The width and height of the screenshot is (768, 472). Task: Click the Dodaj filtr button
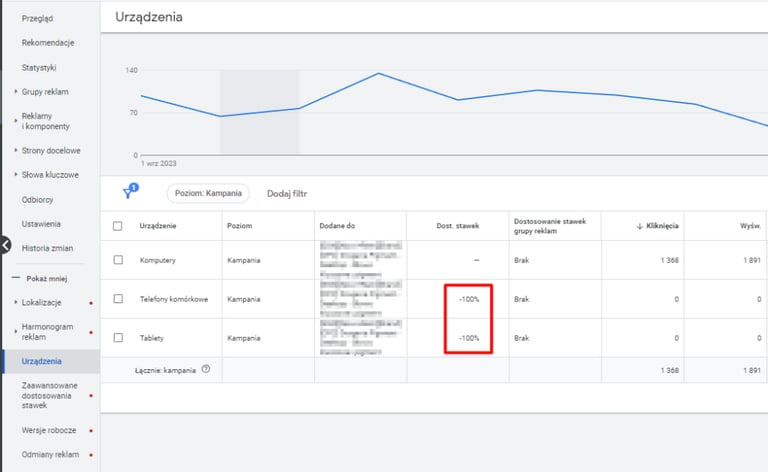click(x=285, y=193)
